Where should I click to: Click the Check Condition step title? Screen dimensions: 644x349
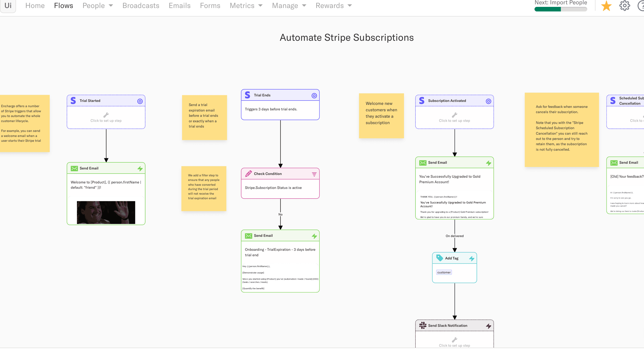pos(268,174)
